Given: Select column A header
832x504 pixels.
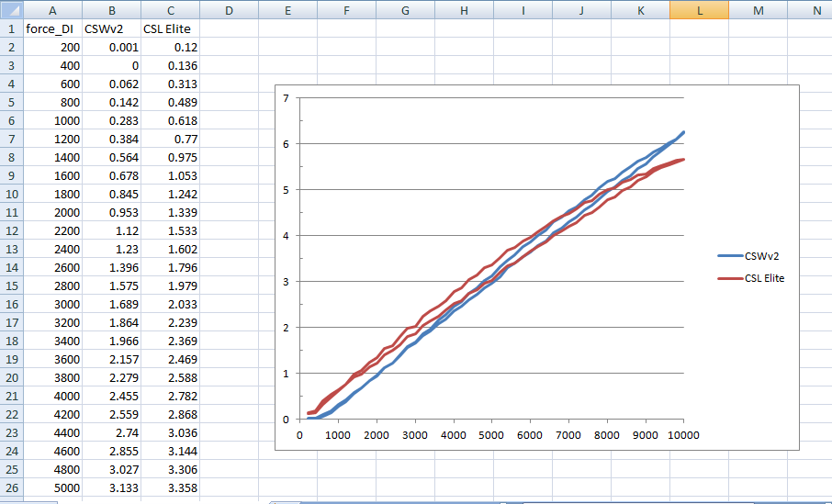Looking at the screenshot, I should (x=52, y=10).
